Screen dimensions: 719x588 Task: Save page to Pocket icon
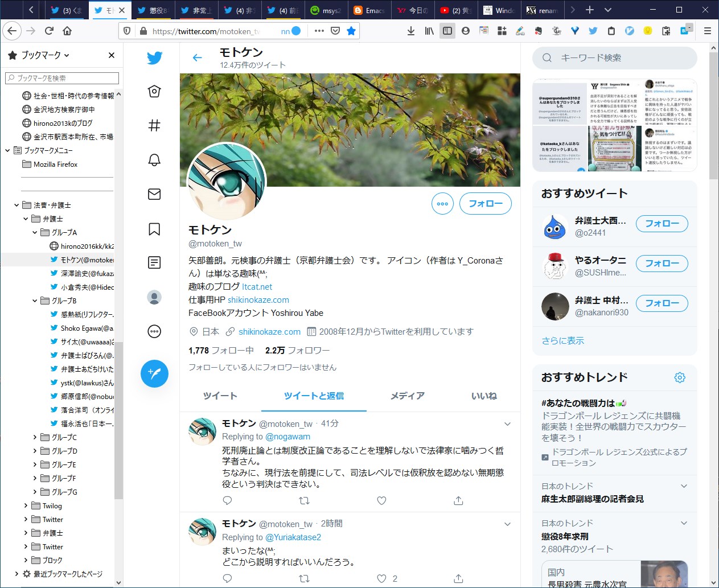click(x=335, y=31)
